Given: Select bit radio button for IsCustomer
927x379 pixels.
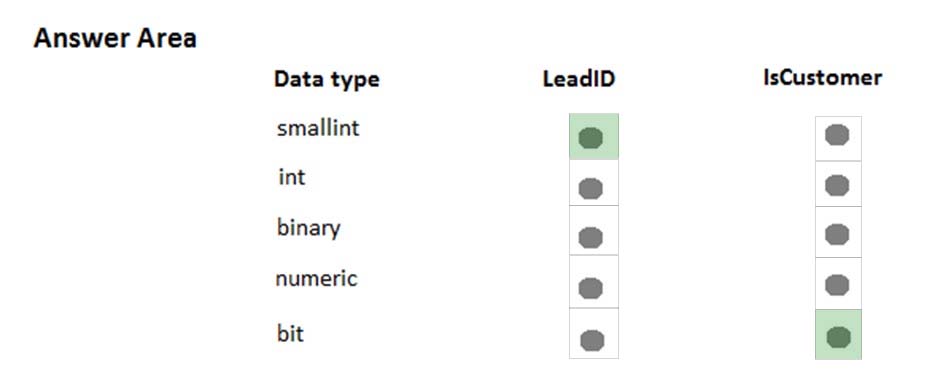Looking at the screenshot, I should coord(838,338).
